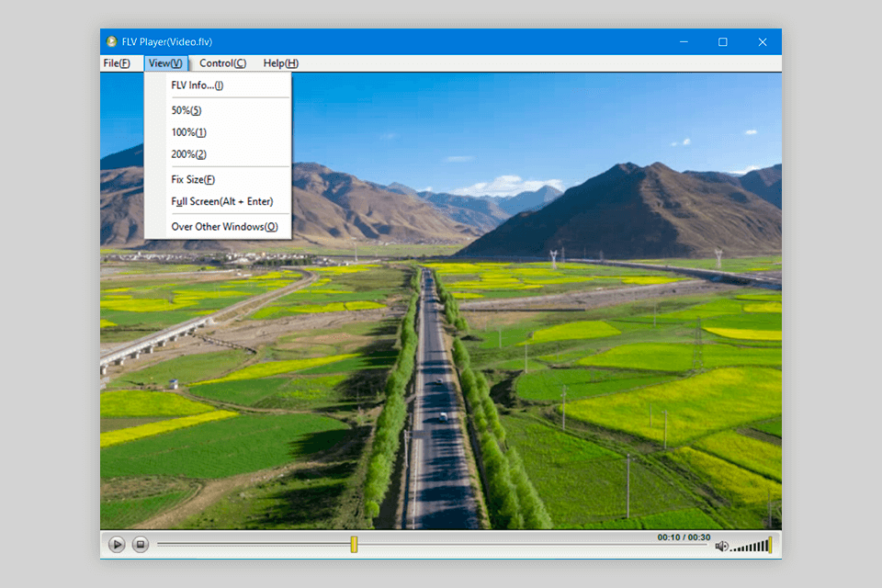The height and width of the screenshot is (588, 882).
Task: Open the Control(C) menu
Action: point(222,63)
